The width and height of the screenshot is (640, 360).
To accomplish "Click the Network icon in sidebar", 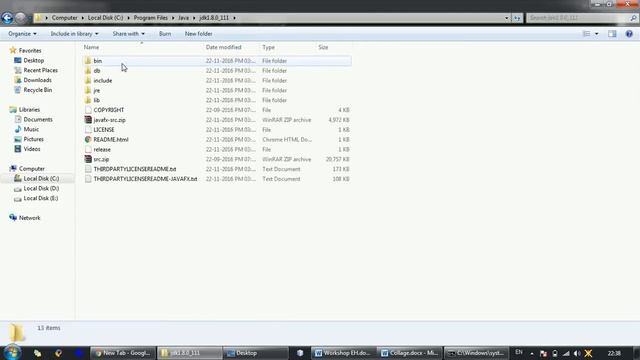I will [x=13, y=218].
